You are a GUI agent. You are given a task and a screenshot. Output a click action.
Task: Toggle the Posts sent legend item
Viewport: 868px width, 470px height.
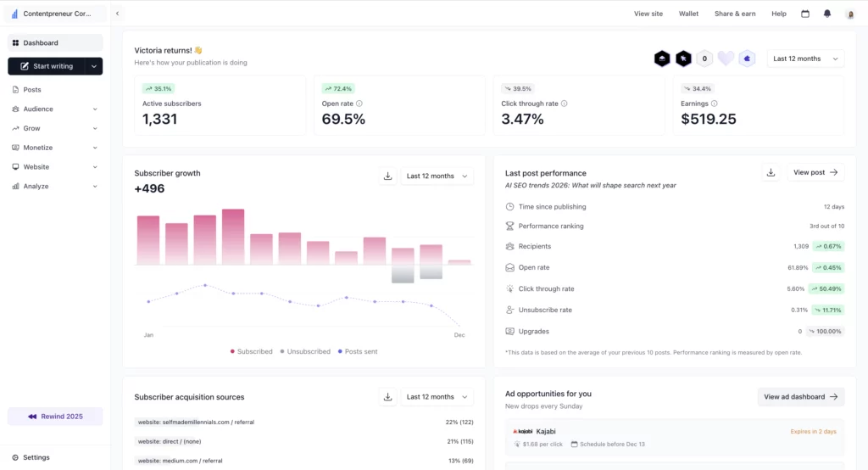359,351
